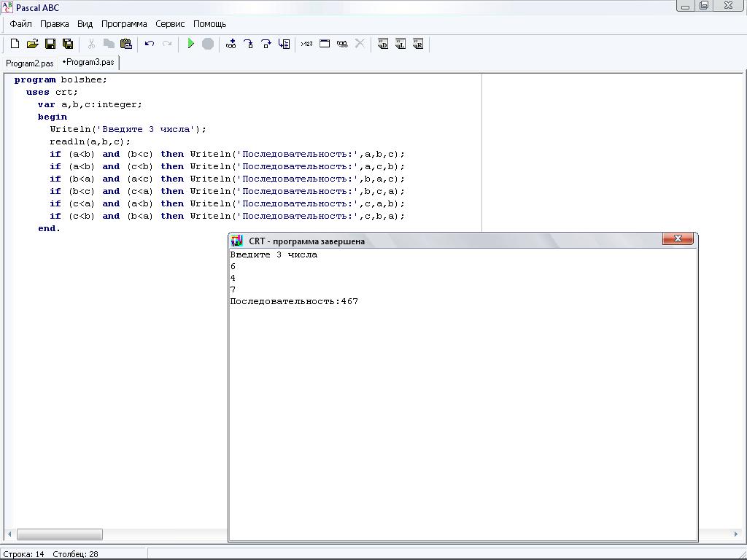Click the scrollbar right arrow in editor

[x=735, y=534]
